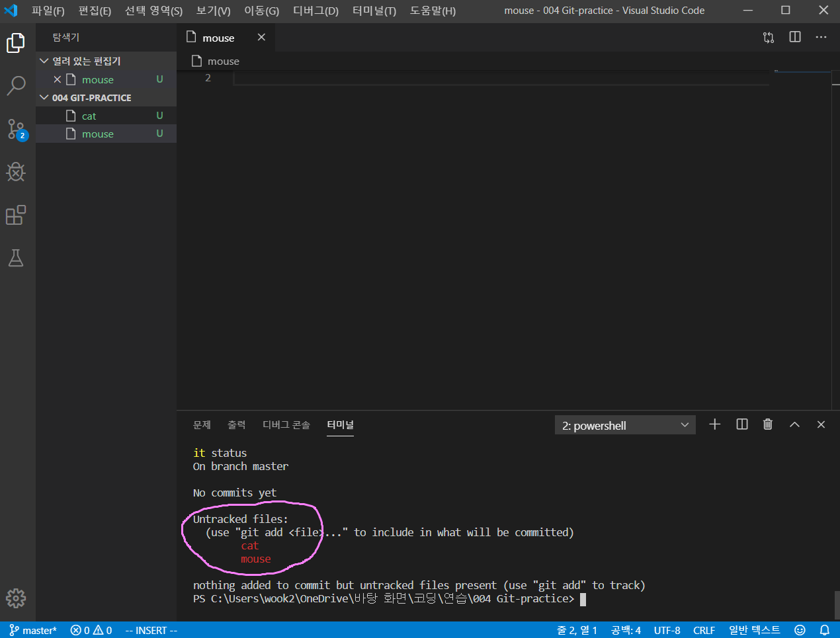This screenshot has width=840, height=638.
Task: Click master* branch in status bar
Action: (33, 630)
